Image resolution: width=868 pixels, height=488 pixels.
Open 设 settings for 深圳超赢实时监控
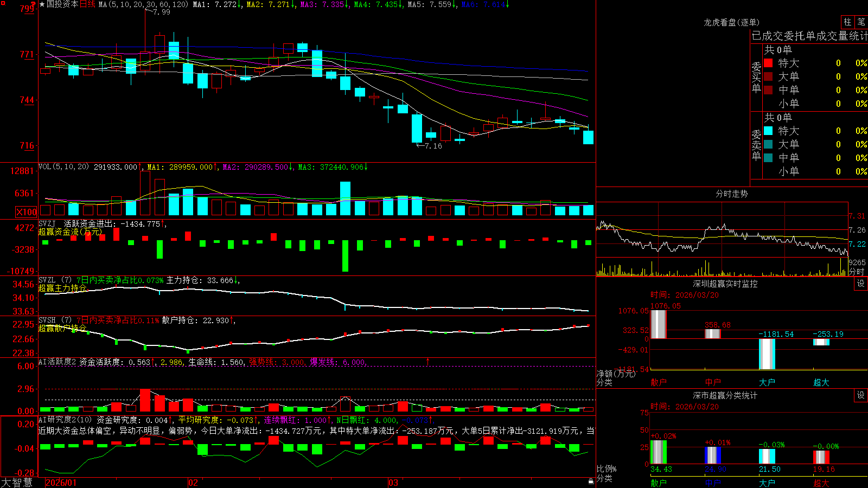coord(860,284)
